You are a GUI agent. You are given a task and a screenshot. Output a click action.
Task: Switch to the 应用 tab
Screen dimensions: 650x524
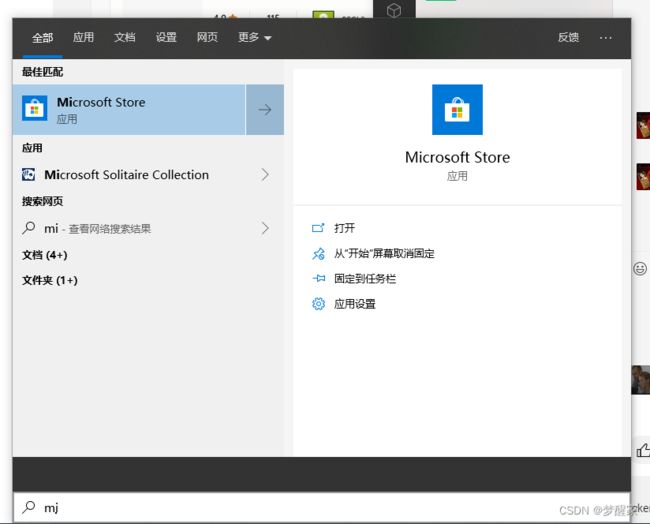tap(83, 37)
